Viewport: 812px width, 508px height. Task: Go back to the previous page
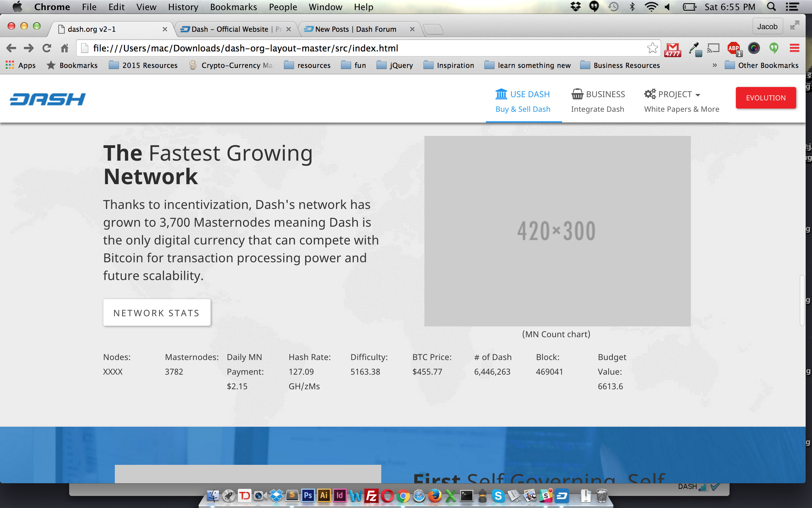click(11, 48)
